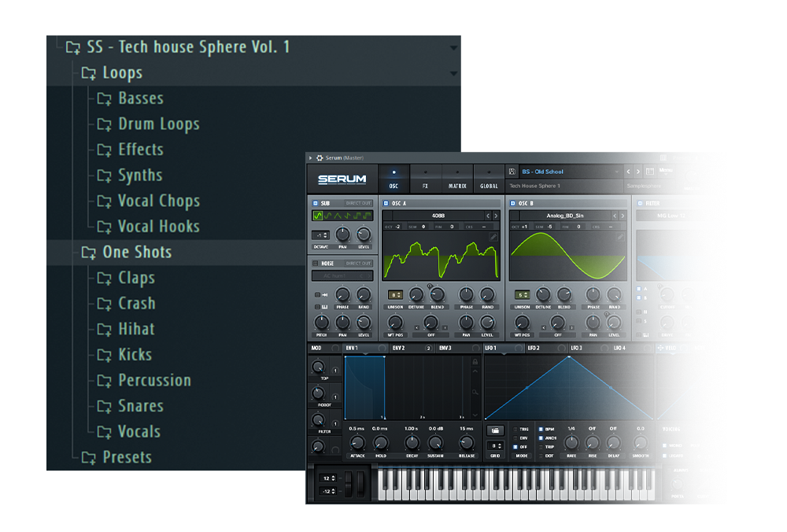Open the preset browser icon next to Menu
787x532 pixels.
(x=649, y=172)
